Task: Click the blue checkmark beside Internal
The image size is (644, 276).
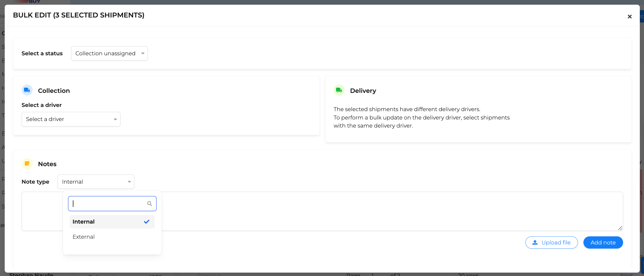Action: [147, 222]
